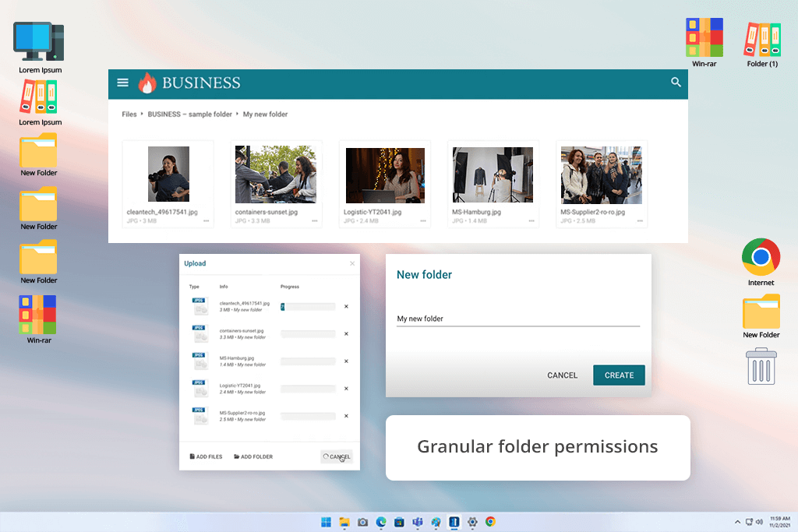
Task: Click ADD FILES in Upload dialog
Action: (206, 456)
